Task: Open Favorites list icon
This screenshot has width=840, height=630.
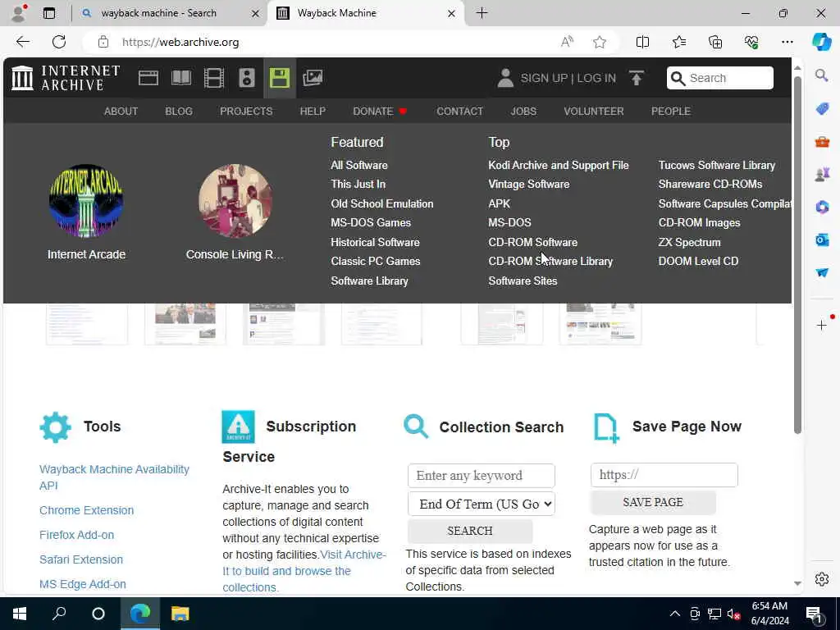Action: pyautogui.click(x=678, y=42)
